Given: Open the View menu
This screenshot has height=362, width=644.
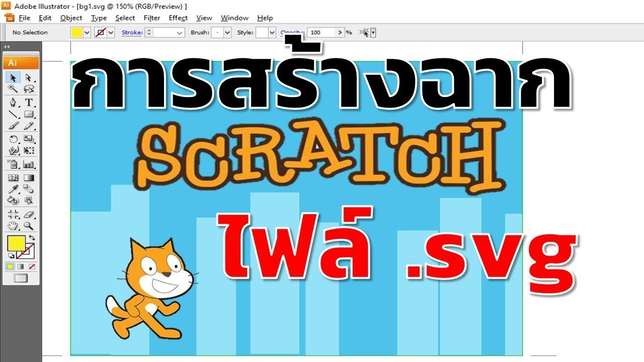Looking at the screenshot, I should tap(204, 18).
